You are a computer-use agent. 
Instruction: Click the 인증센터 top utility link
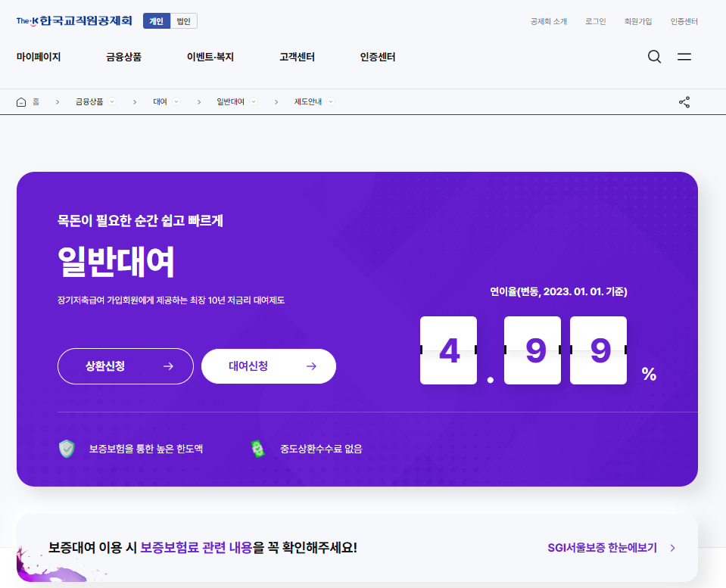point(684,21)
